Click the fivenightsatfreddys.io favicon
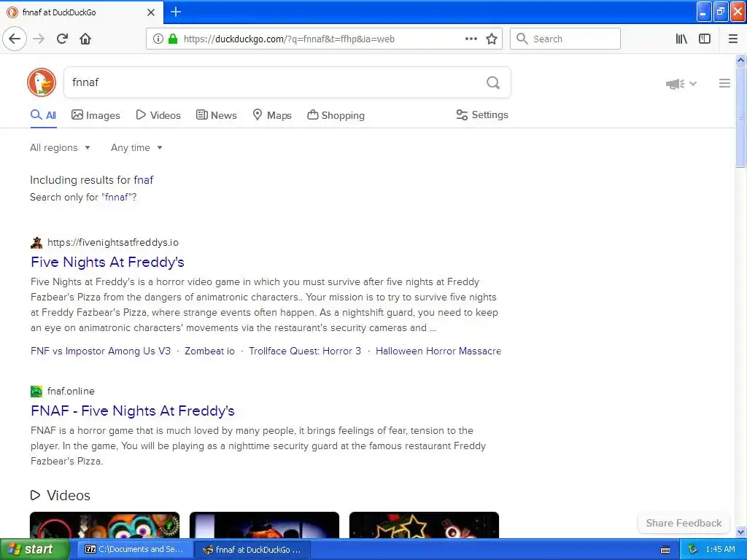 [36, 242]
